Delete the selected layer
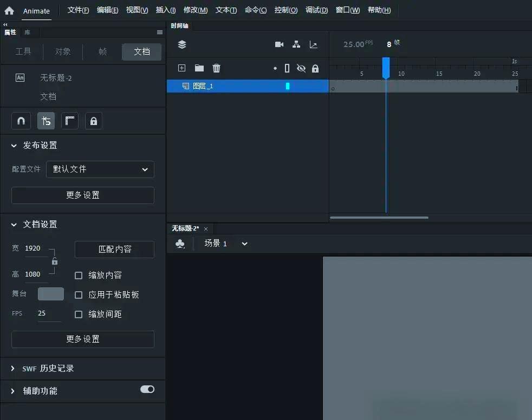This screenshot has height=420, width=532. (x=216, y=68)
